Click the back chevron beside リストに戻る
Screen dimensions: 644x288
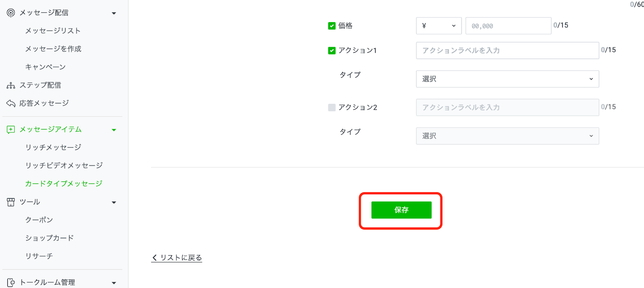(155, 258)
